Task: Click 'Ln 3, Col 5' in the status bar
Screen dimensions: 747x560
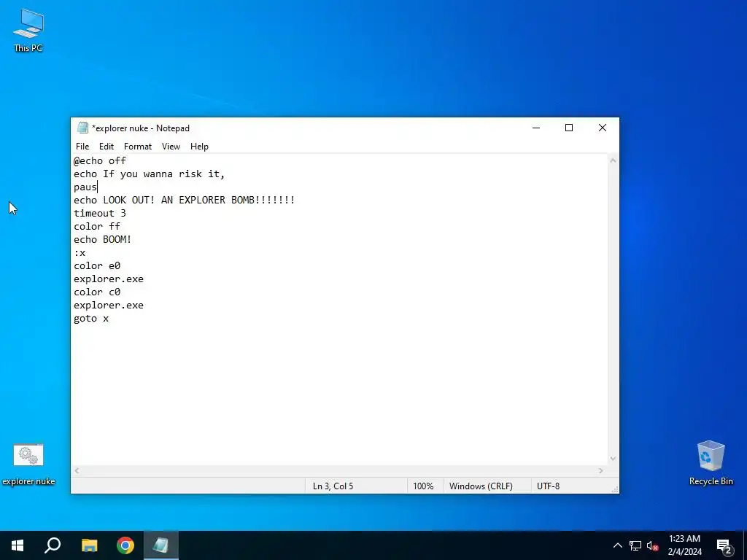Action: (x=333, y=486)
